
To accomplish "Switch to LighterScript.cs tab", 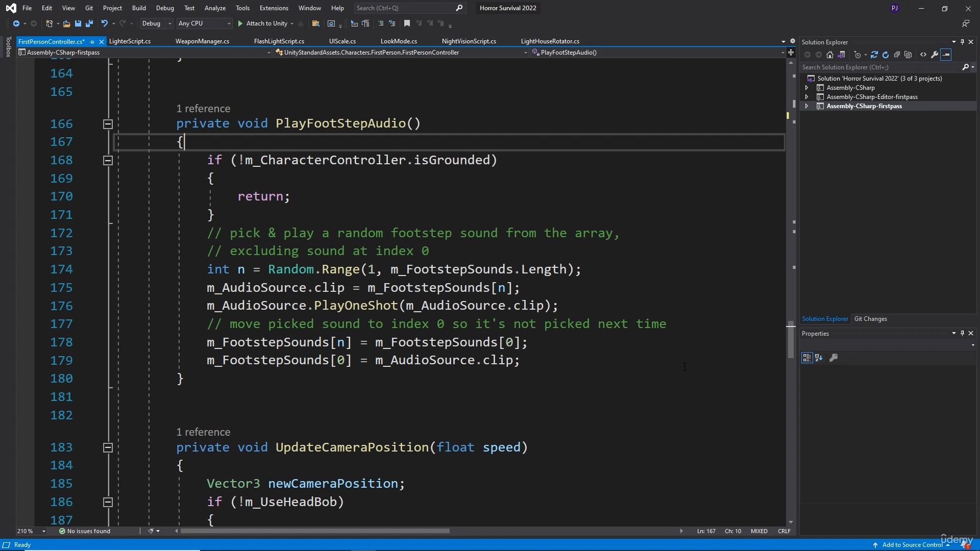I will point(129,41).
